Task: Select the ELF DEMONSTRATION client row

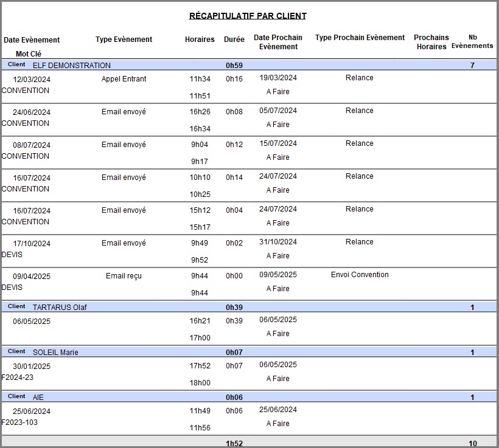Action: pyautogui.click(x=249, y=65)
